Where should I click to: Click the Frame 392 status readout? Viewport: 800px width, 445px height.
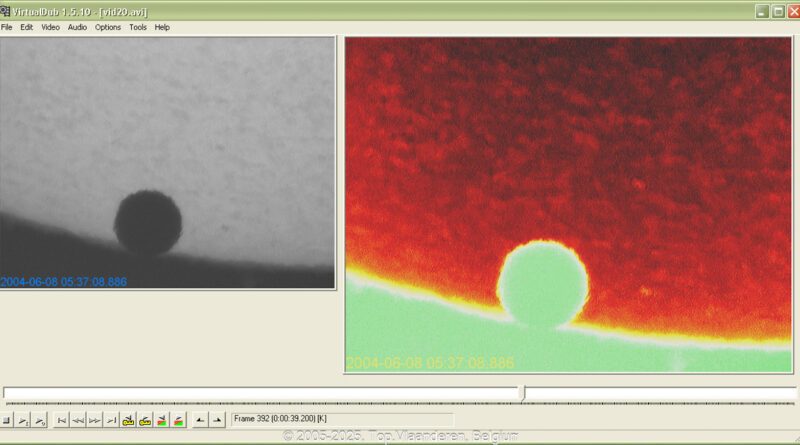point(342,419)
